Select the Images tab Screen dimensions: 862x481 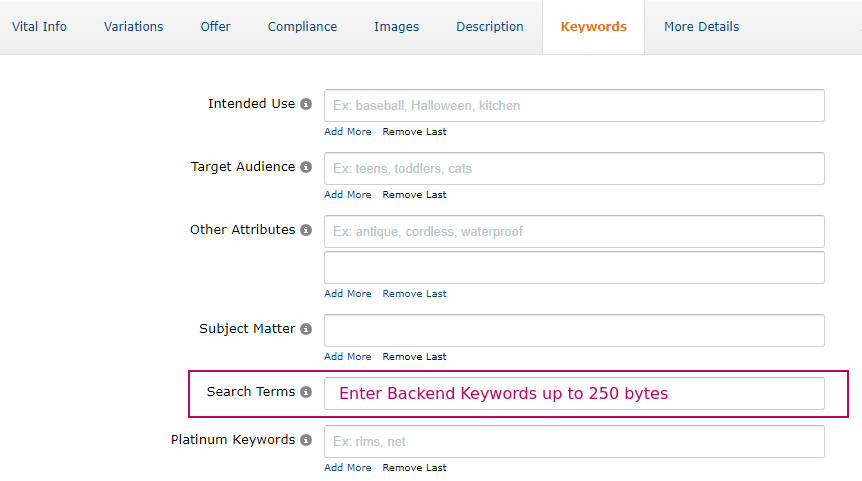[396, 26]
